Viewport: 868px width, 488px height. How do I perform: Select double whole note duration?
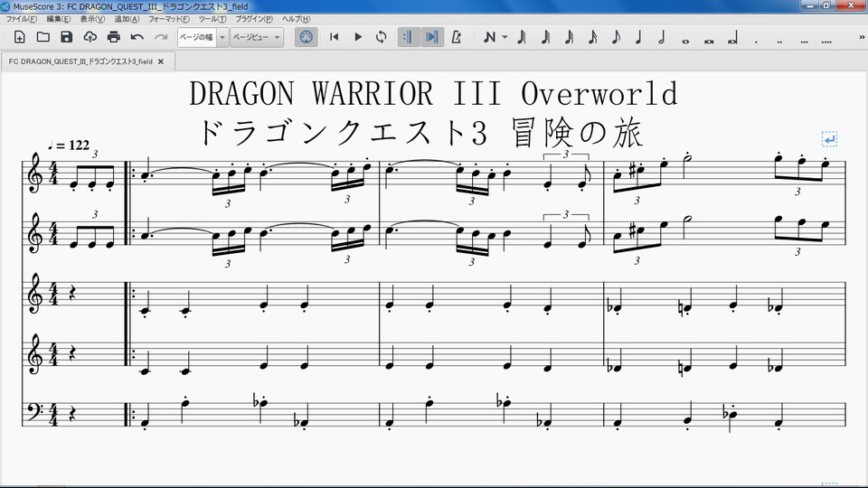(709, 41)
